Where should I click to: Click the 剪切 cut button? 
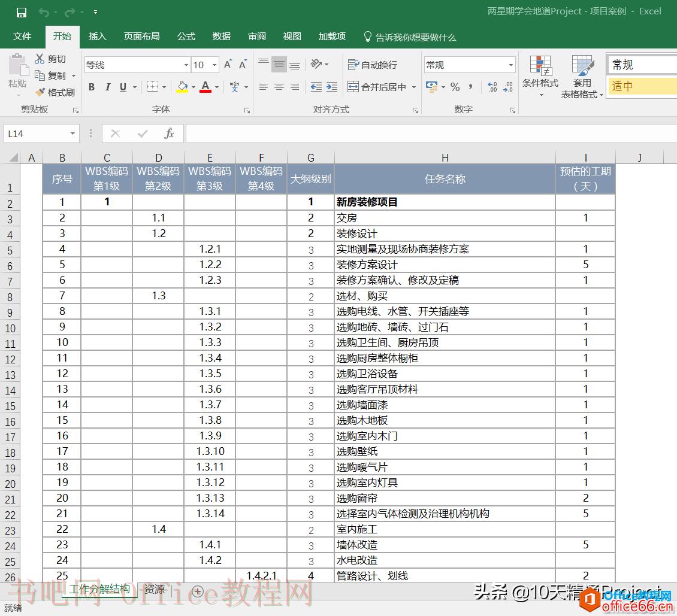point(50,59)
